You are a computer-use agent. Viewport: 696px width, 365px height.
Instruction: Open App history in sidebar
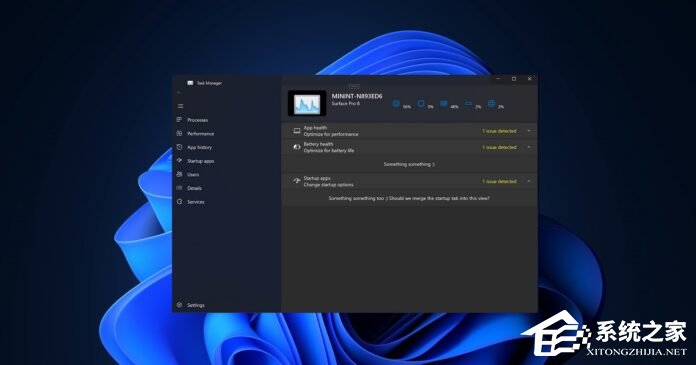[x=194, y=147]
